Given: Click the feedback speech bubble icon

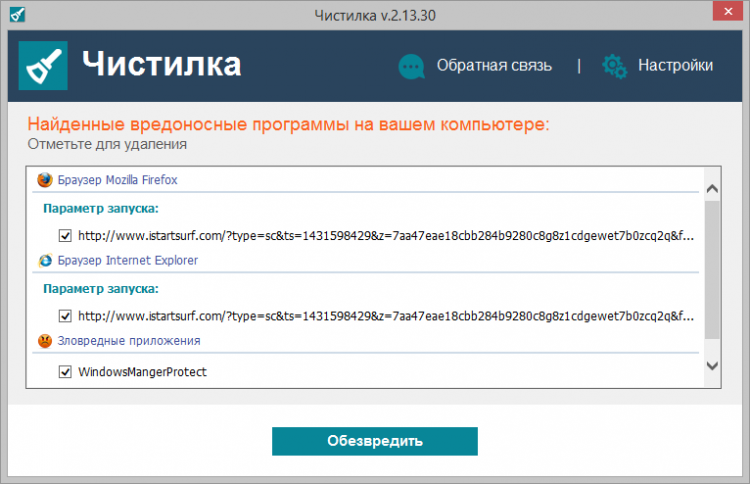Looking at the screenshot, I should (411, 66).
